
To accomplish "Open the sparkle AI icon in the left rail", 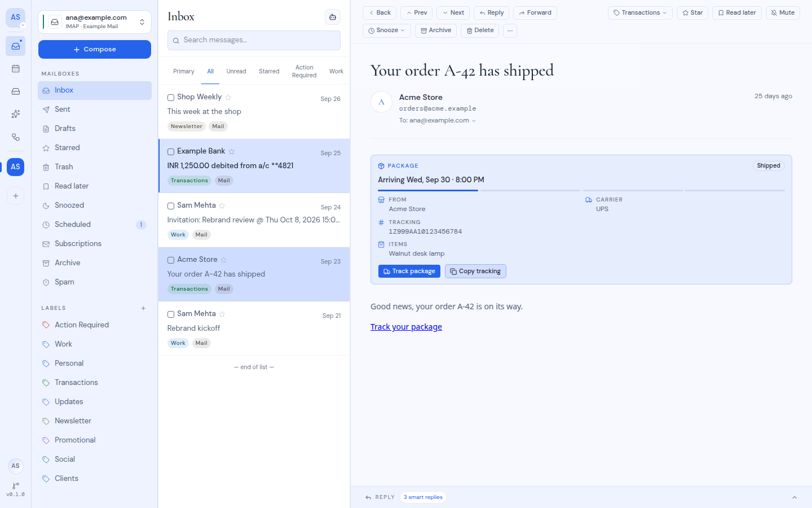I will click(x=16, y=114).
